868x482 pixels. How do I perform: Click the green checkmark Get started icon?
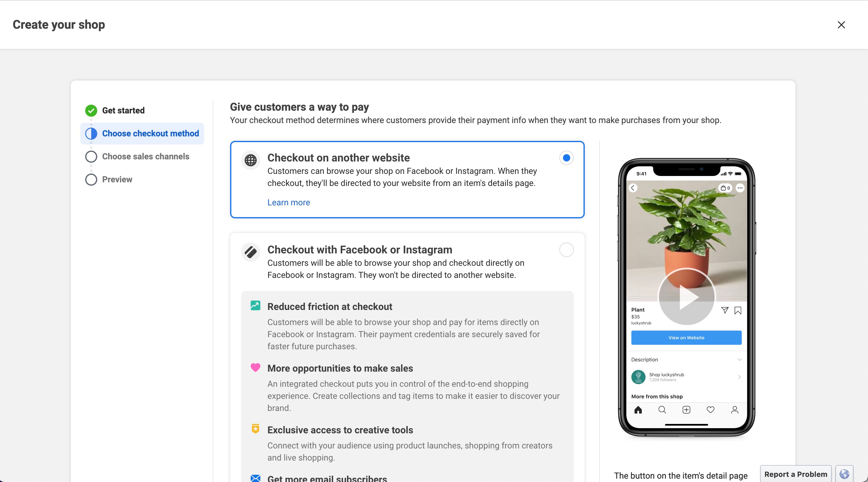point(91,110)
